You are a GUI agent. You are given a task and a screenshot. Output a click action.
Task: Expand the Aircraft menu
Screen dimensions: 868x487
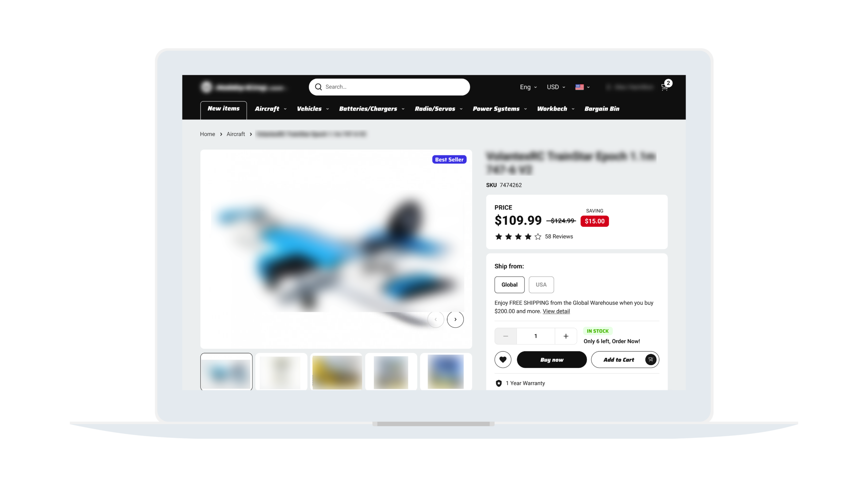click(x=270, y=109)
